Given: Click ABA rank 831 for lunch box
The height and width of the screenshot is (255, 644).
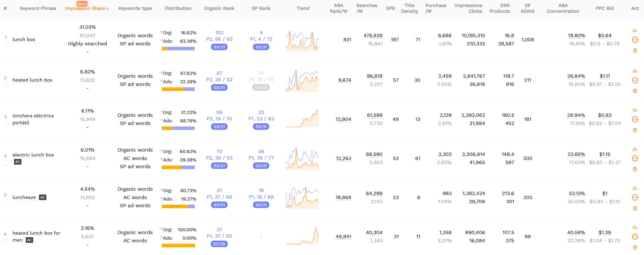Looking at the screenshot, I should click(347, 40).
